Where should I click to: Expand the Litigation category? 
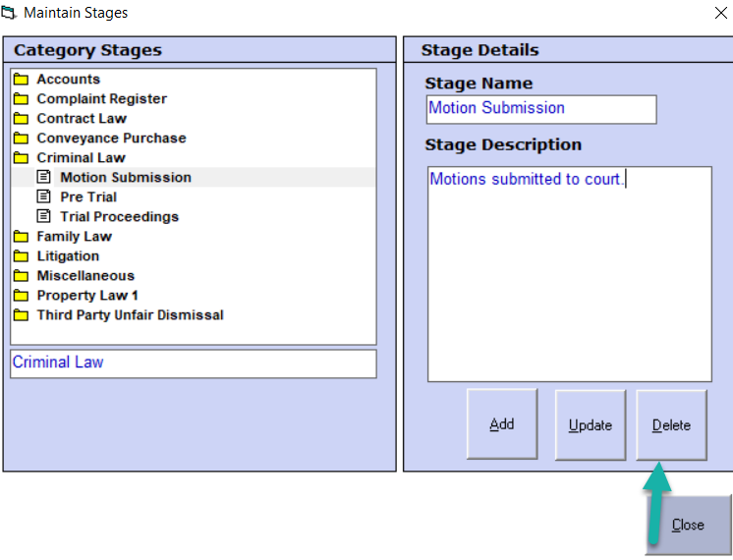(67, 256)
